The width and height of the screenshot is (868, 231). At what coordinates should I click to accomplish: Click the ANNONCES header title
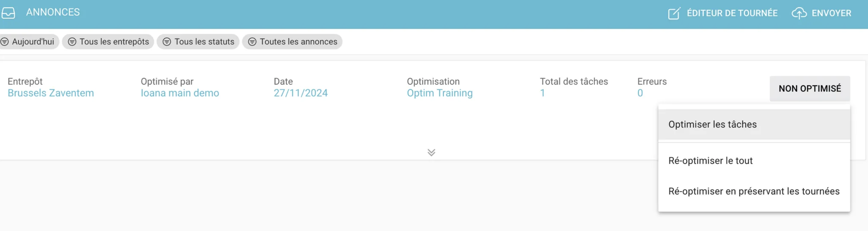53,12
